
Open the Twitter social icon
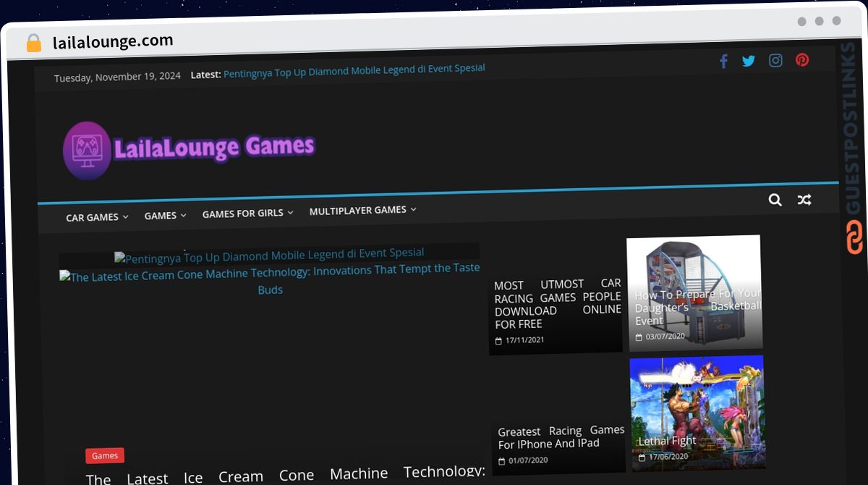pyautogui.click(x=749, y=61)
